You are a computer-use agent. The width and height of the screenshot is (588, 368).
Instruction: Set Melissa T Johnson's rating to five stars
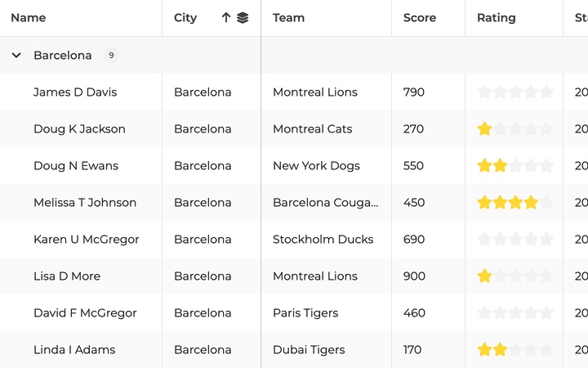coord(546,203)
